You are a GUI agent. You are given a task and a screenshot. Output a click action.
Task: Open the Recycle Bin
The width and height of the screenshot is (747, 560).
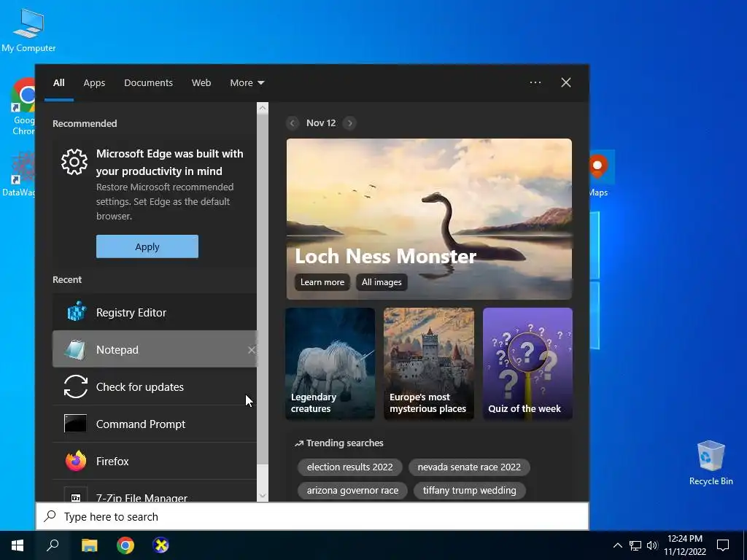[711, 463]
